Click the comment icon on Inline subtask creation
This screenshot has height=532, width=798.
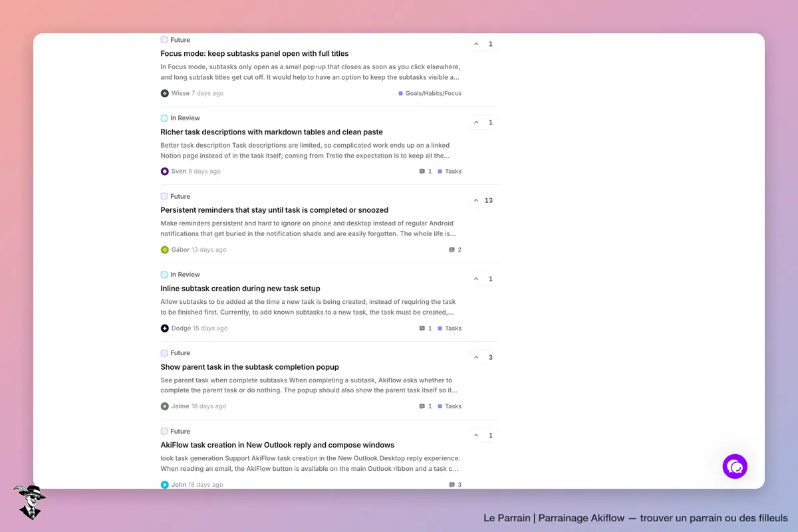click(x=422, y=329)
